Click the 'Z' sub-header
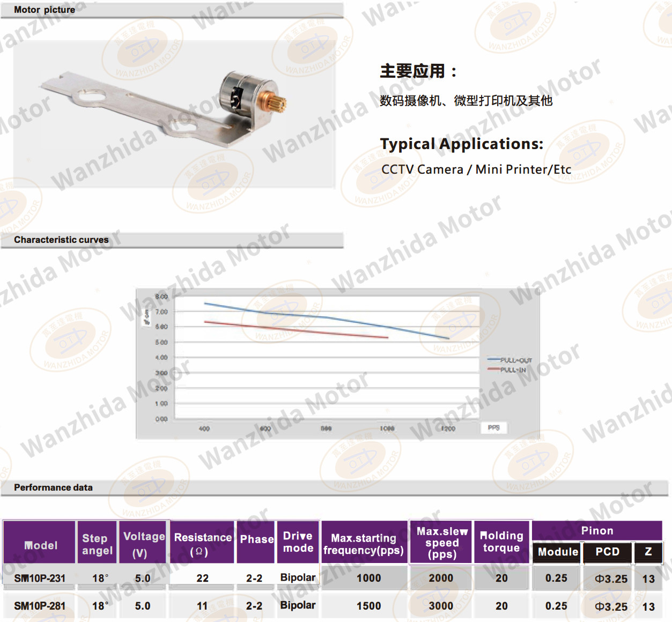 click(648, 552)
